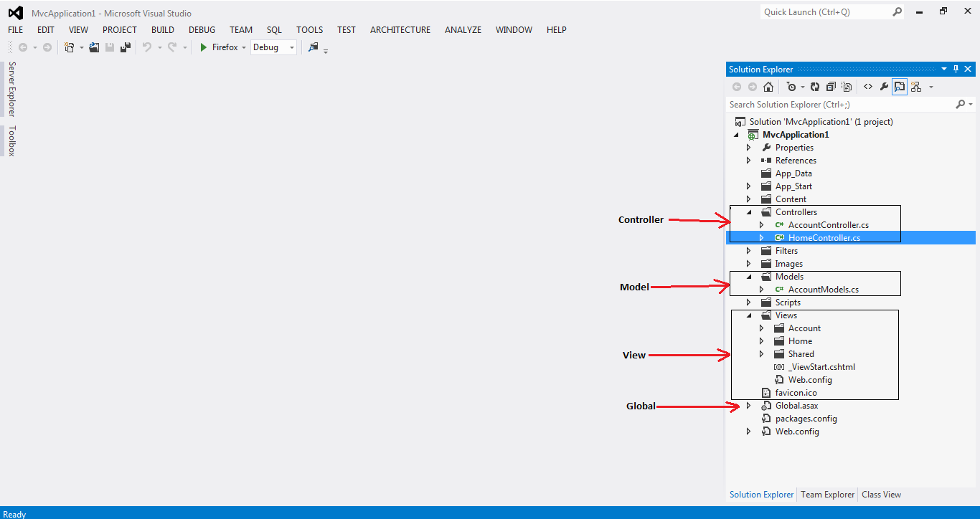
Task: Toggle Show All Files in Solution Explorer
Action: tap(847, 86)
